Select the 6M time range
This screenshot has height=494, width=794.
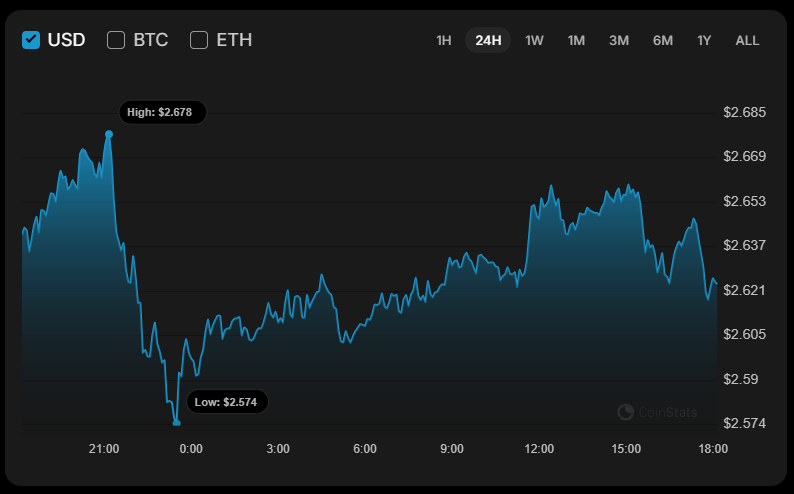[x=663, y=40]
